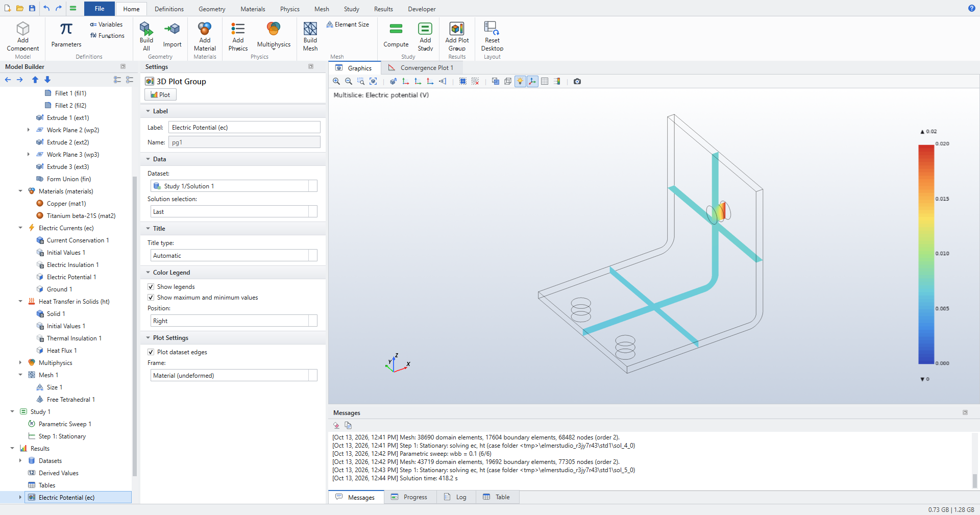Click Build Mesh in the ribbon

(310, 36)
